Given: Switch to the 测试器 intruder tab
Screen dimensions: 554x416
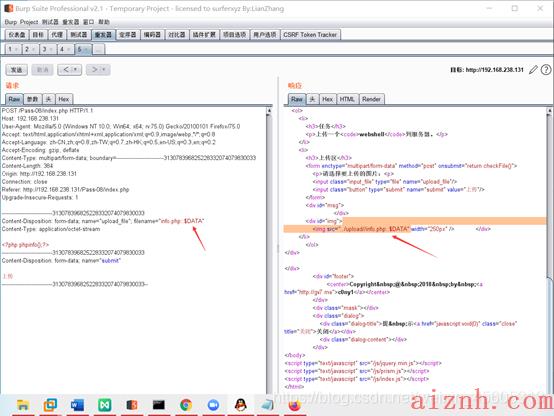Looking at the screenshot, I should [x=79, y=35].
